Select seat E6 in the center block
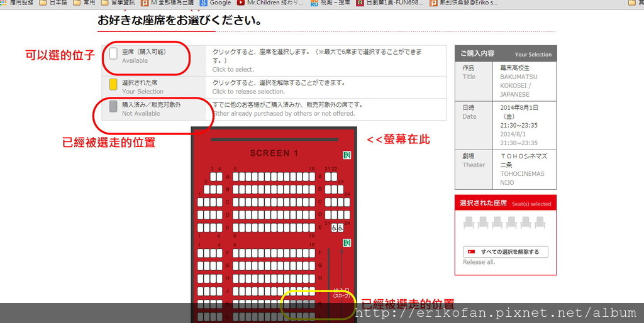The height and width of the screenshot is (323, 644). coord(236,227)
